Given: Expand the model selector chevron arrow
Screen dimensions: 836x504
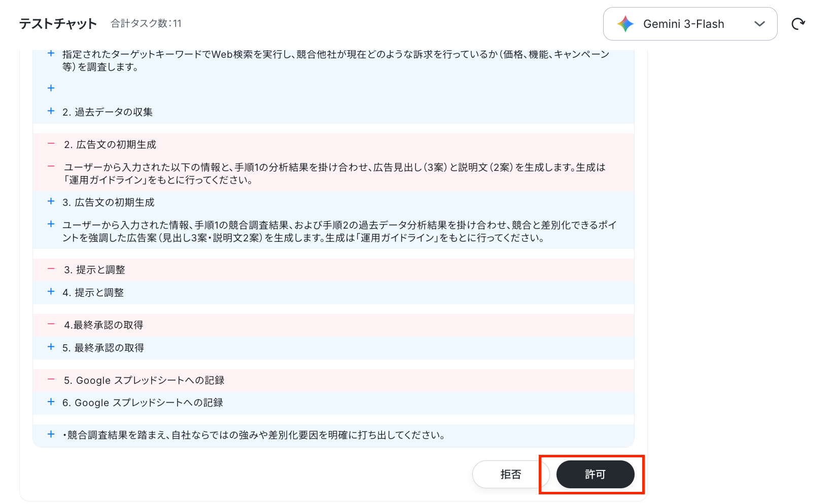Looking at the screenshot, I should (759, 24).
